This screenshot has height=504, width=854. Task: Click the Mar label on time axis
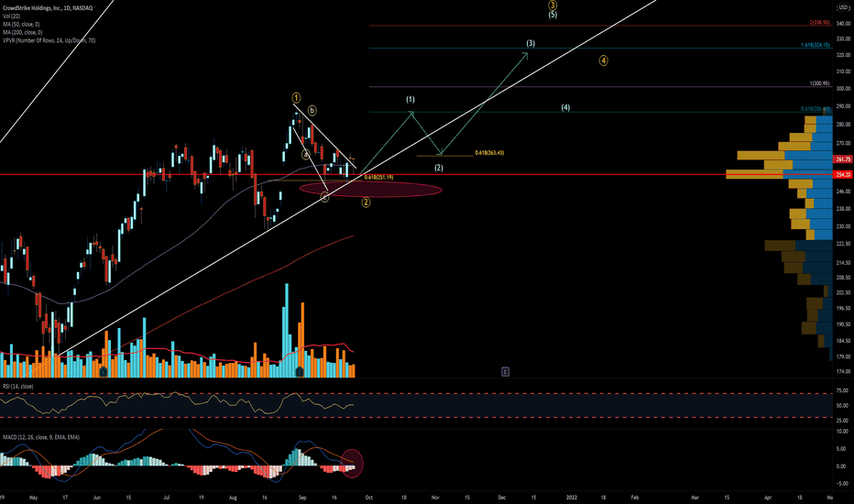pyautogui.click(x=695, y=498)
